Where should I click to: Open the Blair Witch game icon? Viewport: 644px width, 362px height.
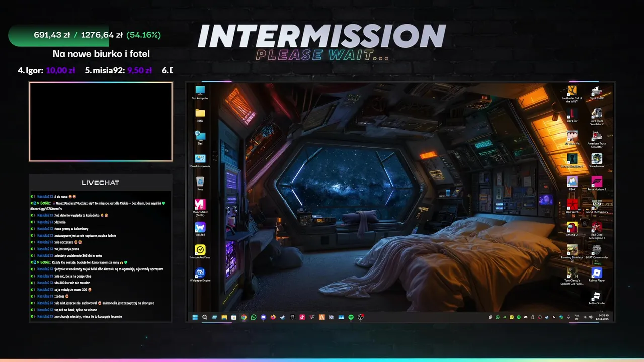[572, 206]
